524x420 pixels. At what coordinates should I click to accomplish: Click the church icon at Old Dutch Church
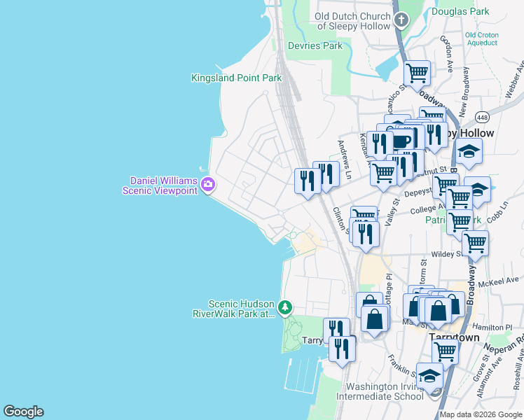(x=401, y=20)
